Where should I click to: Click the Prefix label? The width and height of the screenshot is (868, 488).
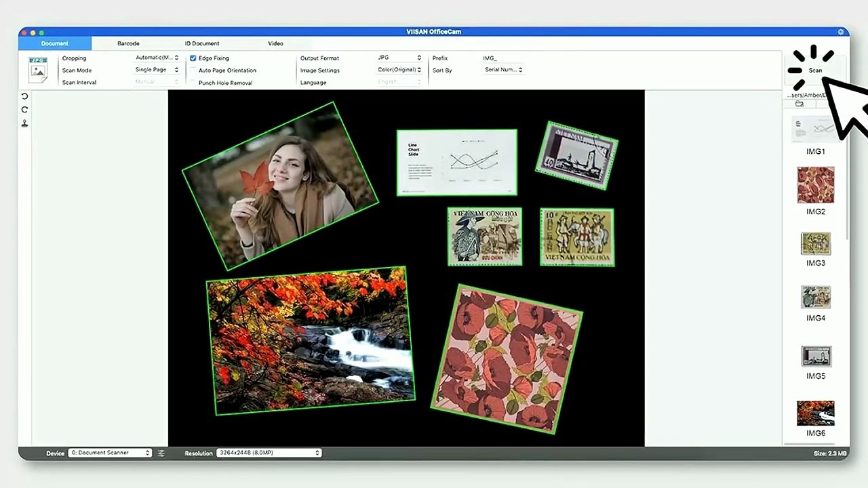coord(440,58)
